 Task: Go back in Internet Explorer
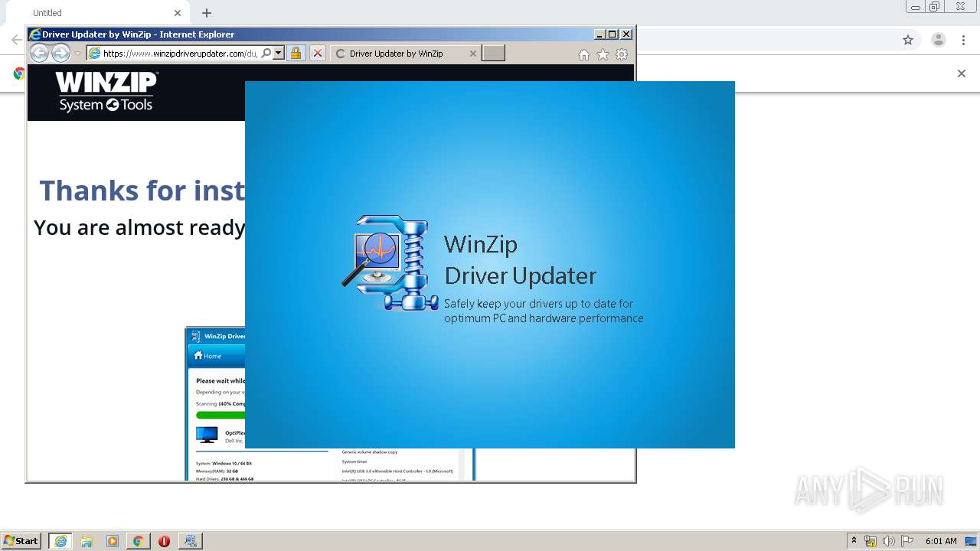click(x=39, y=53)
